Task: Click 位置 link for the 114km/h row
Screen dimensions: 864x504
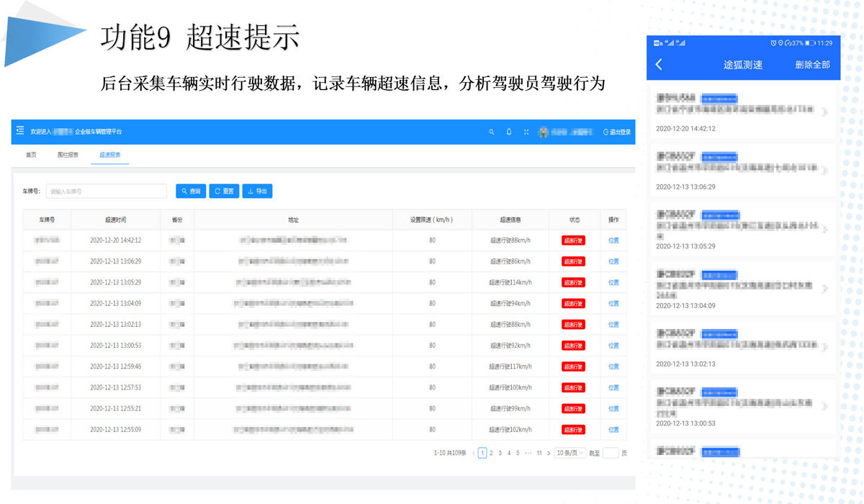Action: point(613,283)
